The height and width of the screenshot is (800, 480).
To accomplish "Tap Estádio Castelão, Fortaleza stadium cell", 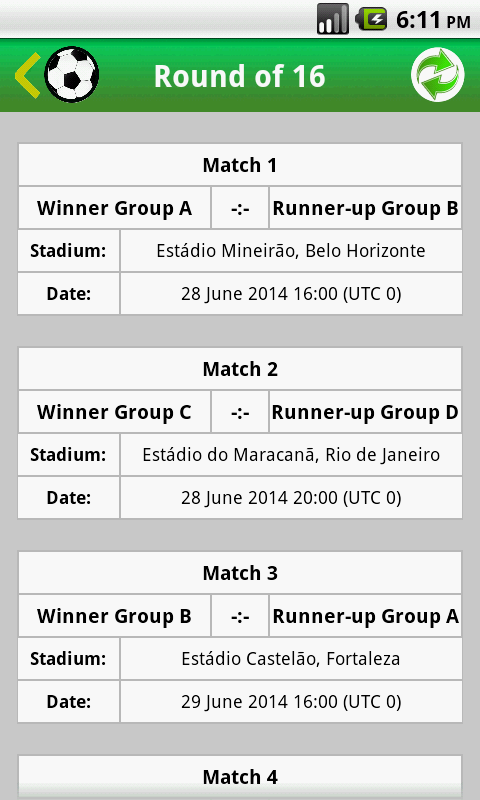I will pos(291,659).
